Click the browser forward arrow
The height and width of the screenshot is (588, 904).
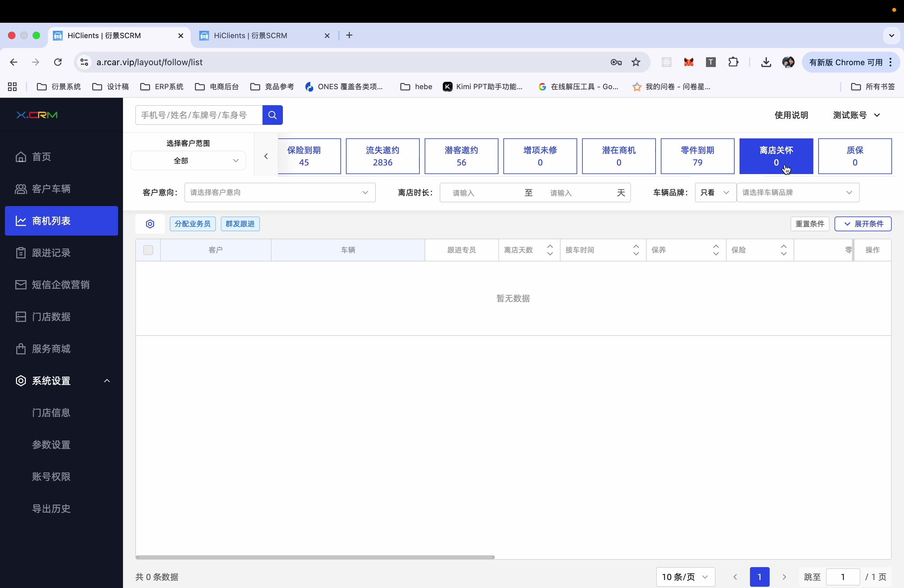point(36,62)
